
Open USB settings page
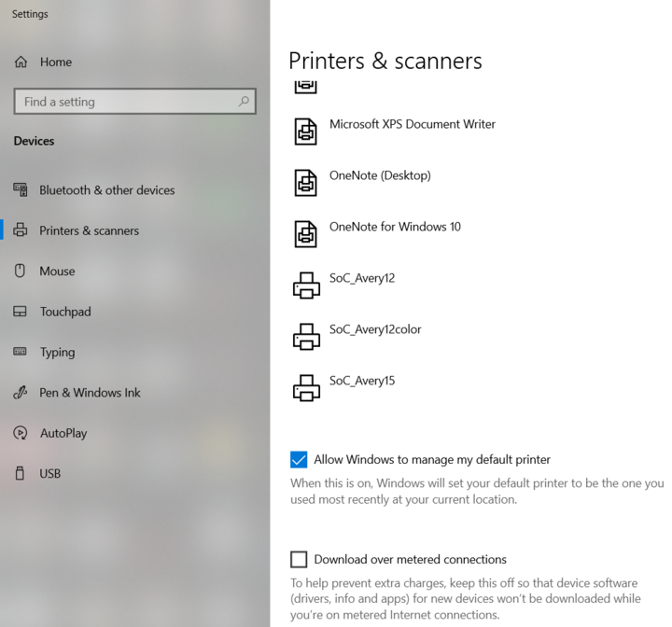pyautogui.click(x=50, y=474)
